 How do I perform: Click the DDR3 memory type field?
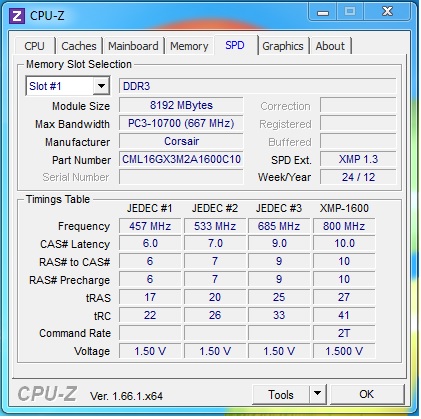click(257, 86)
